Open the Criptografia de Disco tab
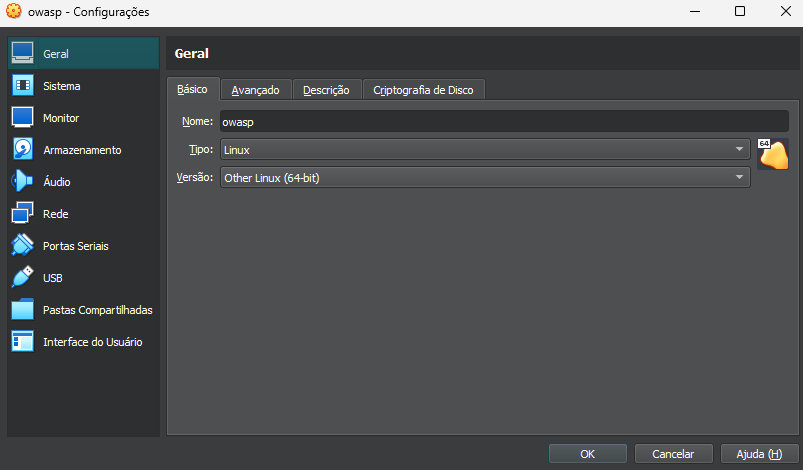The image size is (803, 470). point(423,90)
